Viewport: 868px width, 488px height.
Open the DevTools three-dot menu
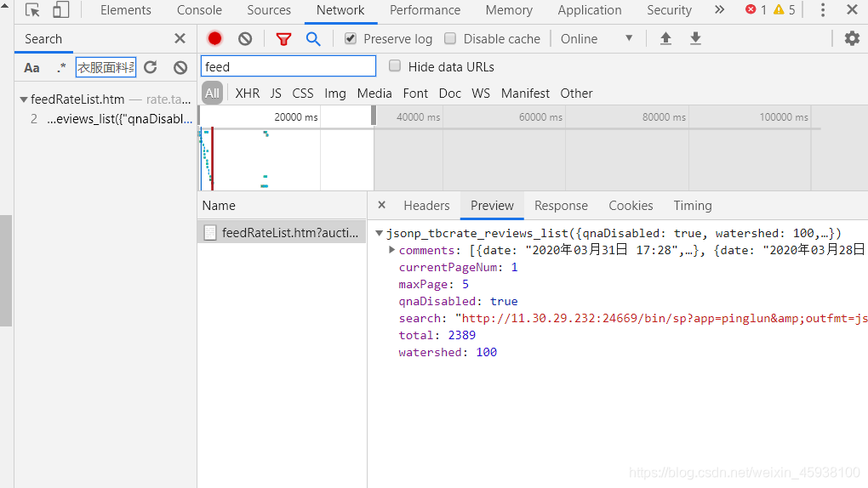tap(823, 10)
